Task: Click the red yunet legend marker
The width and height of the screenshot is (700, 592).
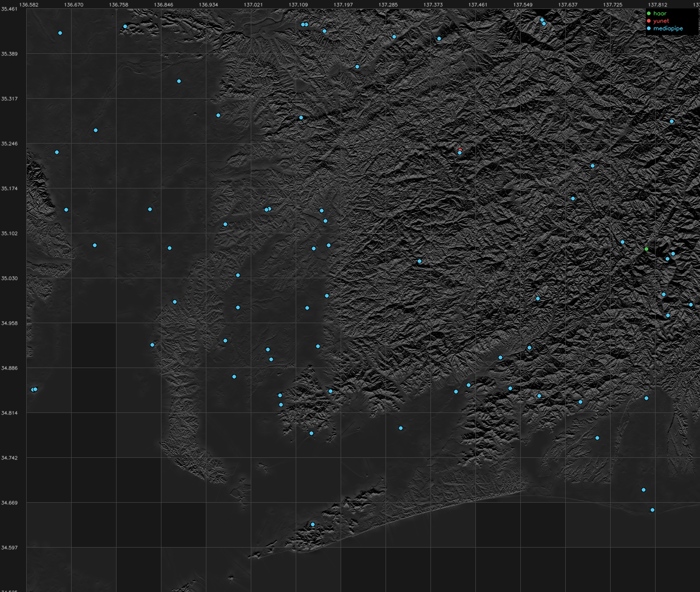Action: point(649,21)
